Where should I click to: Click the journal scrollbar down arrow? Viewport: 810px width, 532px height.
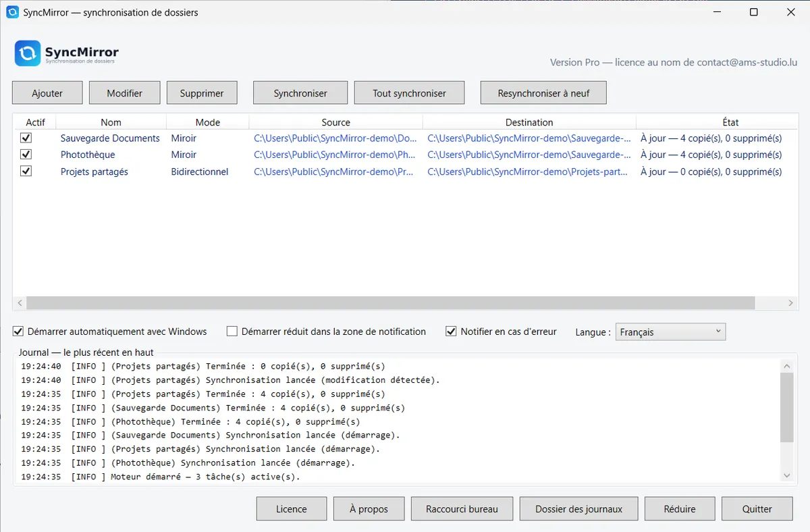[786, 476]
